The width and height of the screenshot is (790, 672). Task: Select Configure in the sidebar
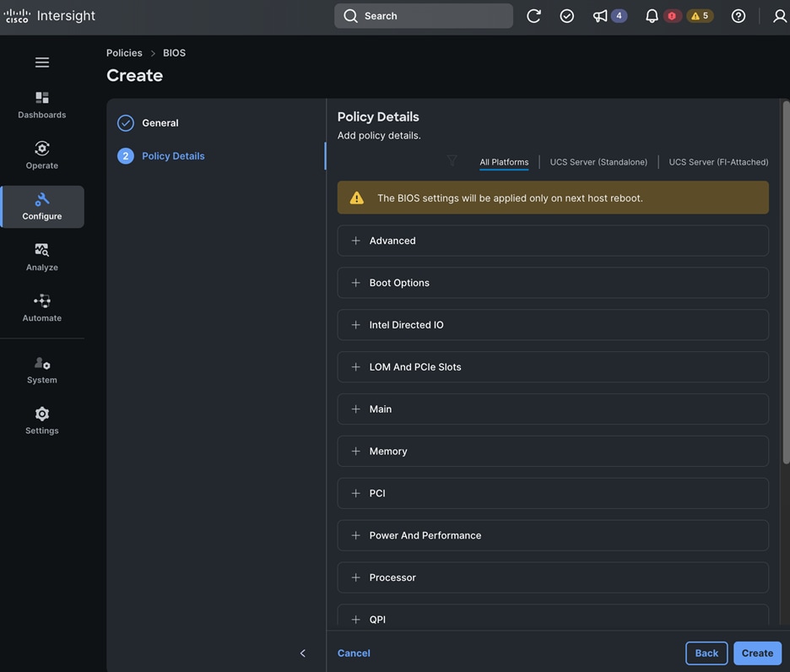(42, 207)
